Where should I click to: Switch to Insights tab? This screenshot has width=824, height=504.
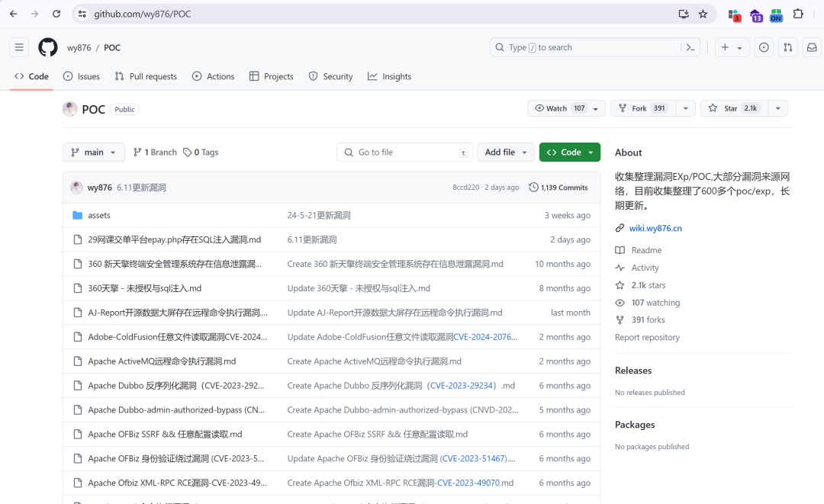pos(389,76)
